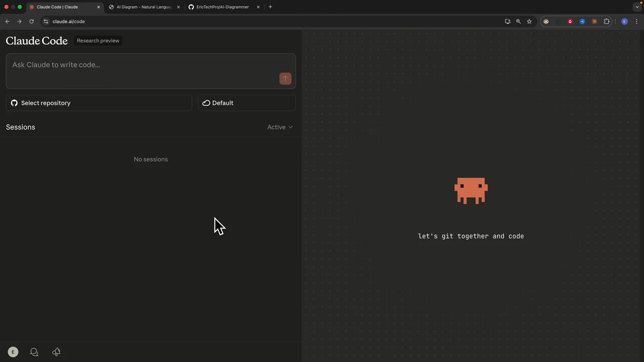Click the red extension icon in toolbar

[570, 21]
